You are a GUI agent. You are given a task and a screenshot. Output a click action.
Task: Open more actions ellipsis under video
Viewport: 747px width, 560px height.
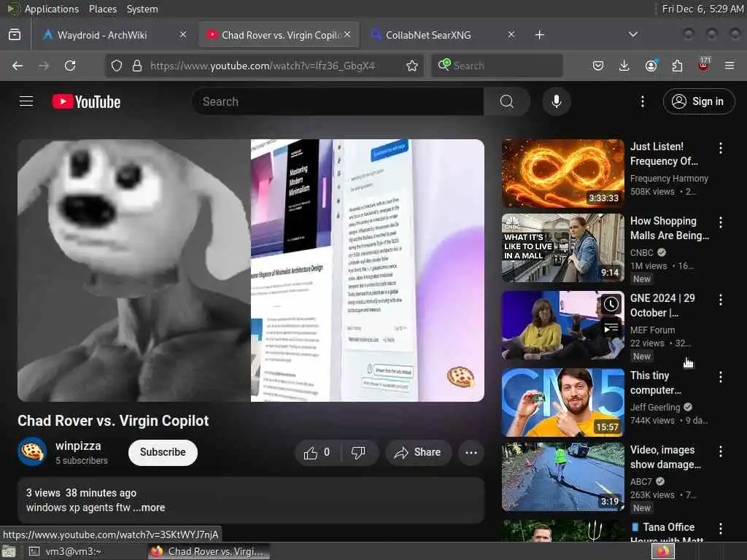pyautogui.click(x=471, y=452)
